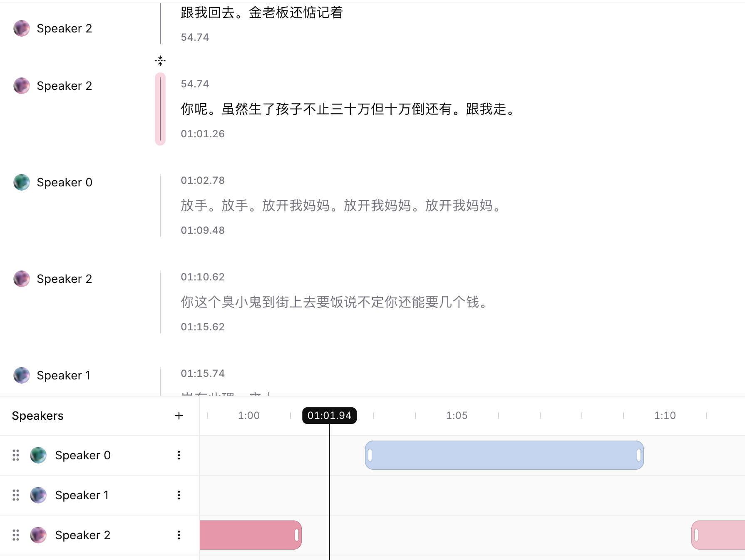Click the playhead time label 01:01.94
This screenshot has height=560, width=745.
(329, 416)
